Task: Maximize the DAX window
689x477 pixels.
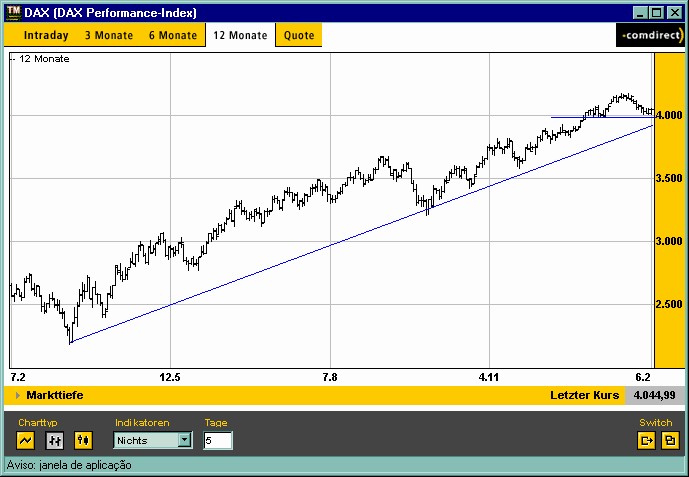Action: point(657,13)
